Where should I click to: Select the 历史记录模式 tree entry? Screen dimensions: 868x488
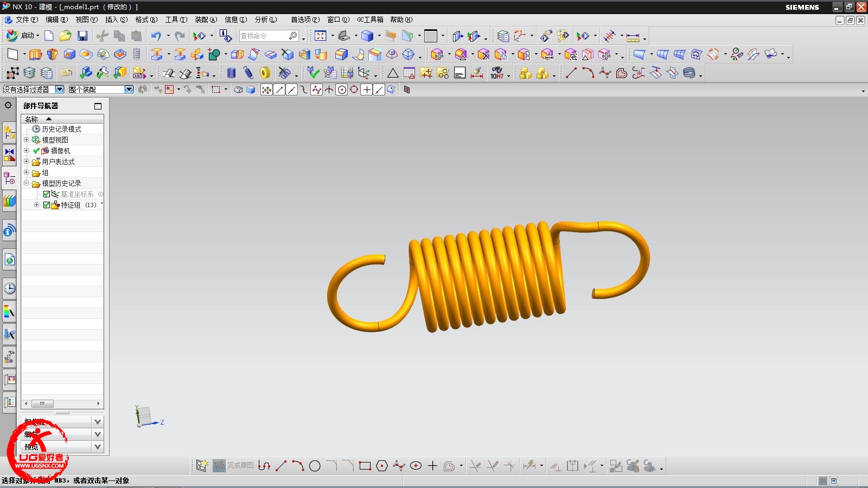[x=61, y=129]
